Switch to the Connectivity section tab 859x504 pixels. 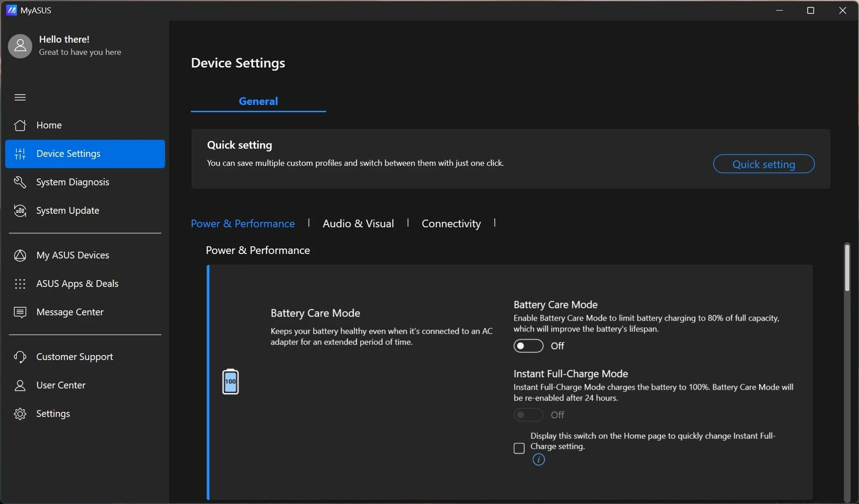tap(451, 223)
